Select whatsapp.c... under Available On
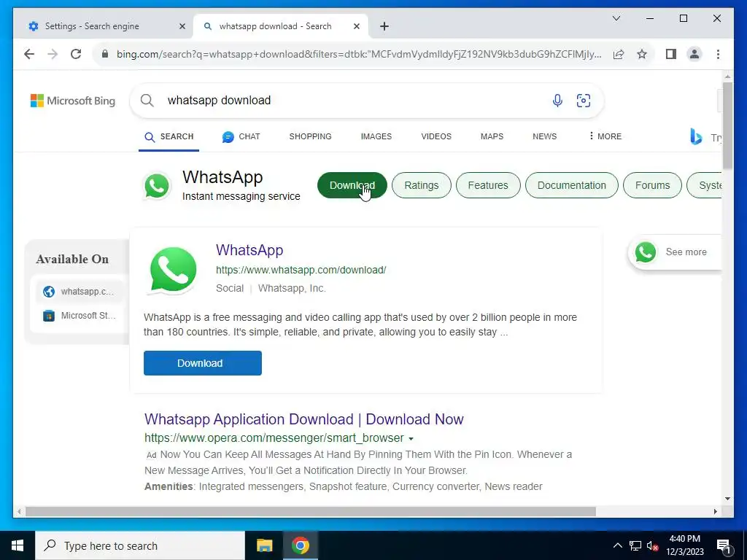The height and width of the screenshot is (560, 747). [x=79, y=292]
